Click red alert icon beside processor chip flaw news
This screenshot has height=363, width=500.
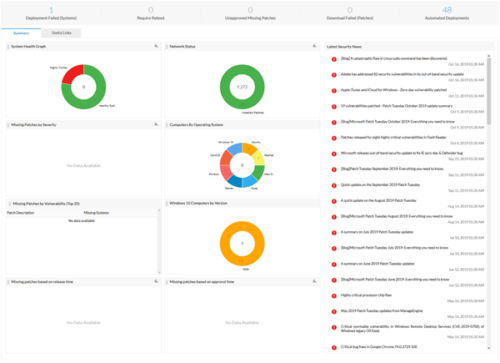click(x=334, y=296)
